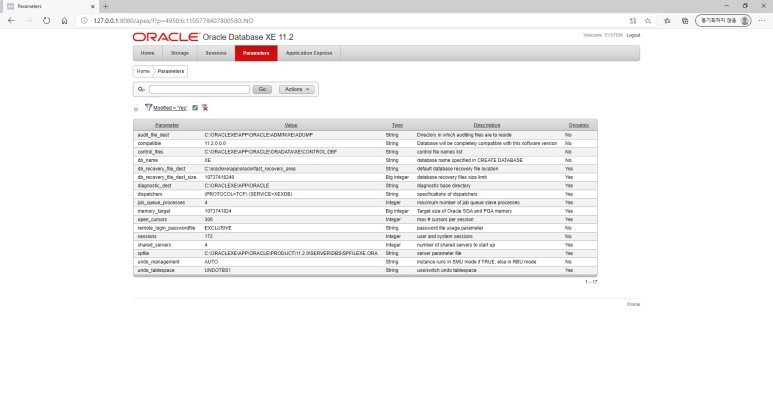Select the Parameters tab

click(x=256, y=53)
